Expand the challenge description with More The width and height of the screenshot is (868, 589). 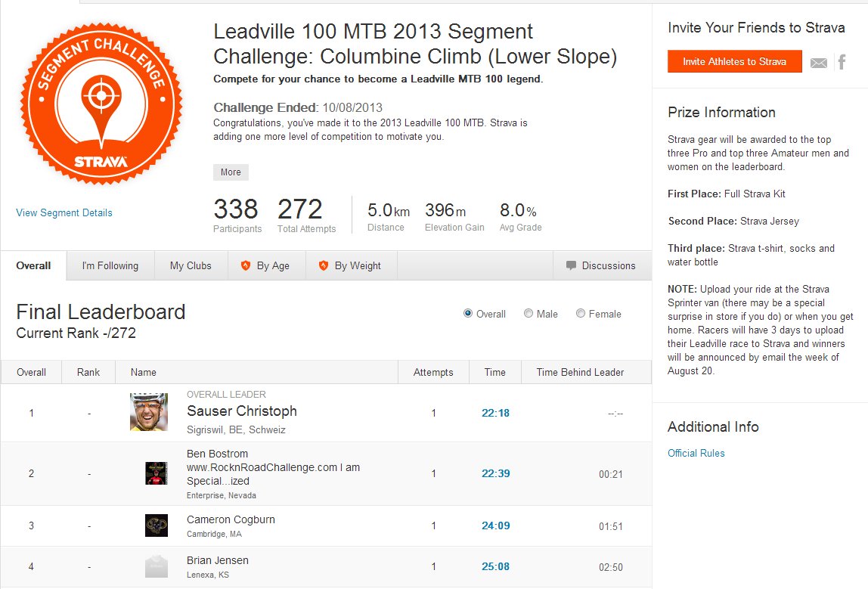[230, 172]
